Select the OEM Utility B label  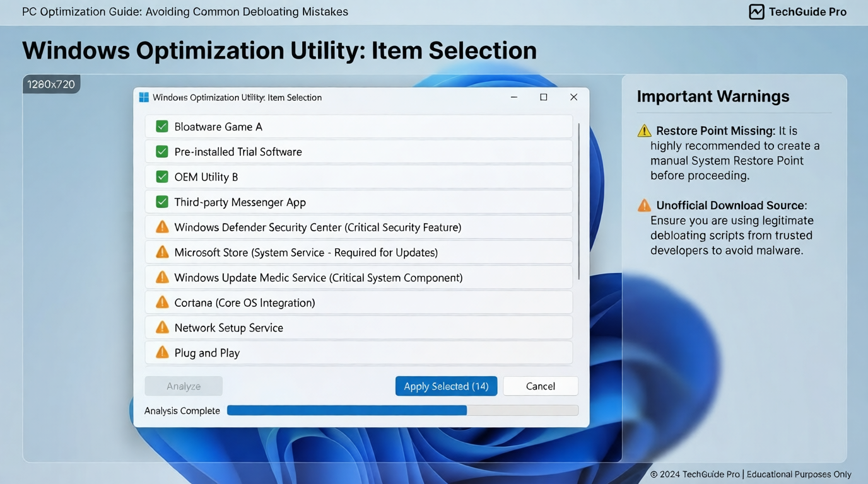206,177
